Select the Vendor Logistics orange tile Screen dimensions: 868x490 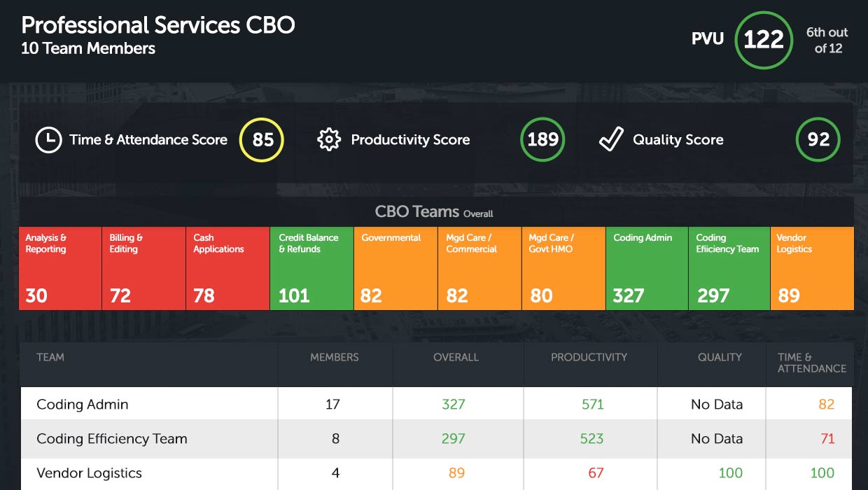click(x=812, y=268)
